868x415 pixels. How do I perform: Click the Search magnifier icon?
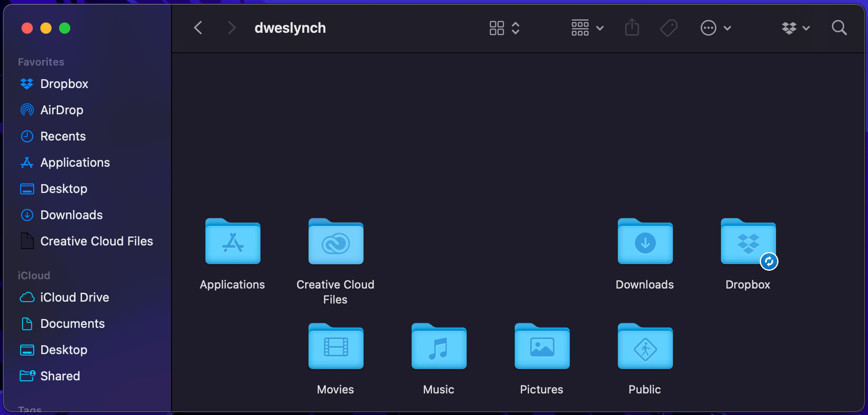(839, 28)
